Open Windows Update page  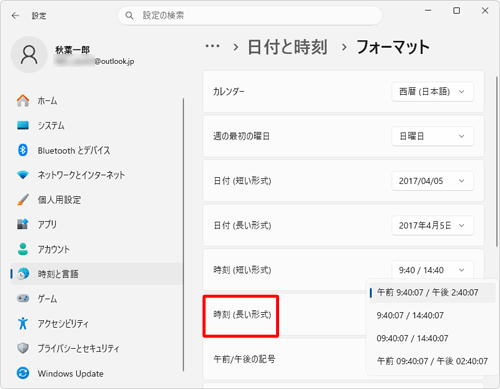pyautogui.click(x=97, y=373)
